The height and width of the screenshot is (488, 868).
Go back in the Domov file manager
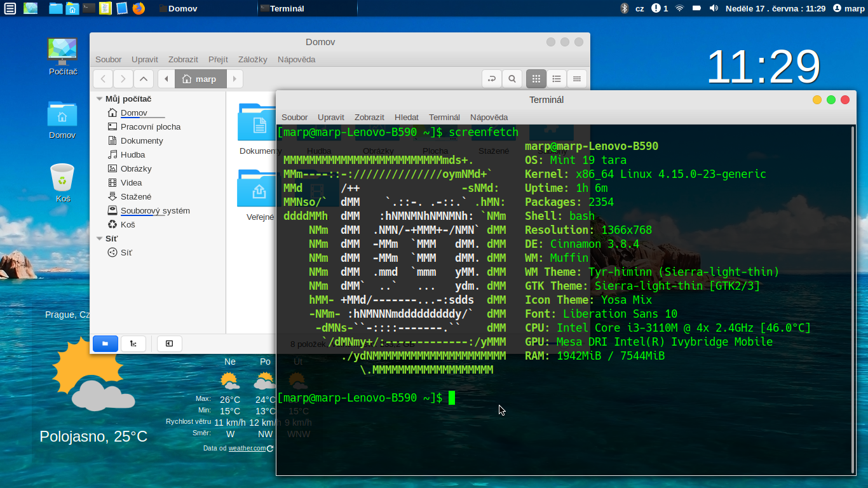click(103, 79)
